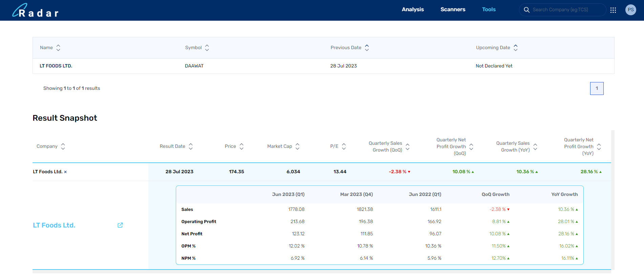
Task: Go to pagination page 1
Action: pos(597,88)
